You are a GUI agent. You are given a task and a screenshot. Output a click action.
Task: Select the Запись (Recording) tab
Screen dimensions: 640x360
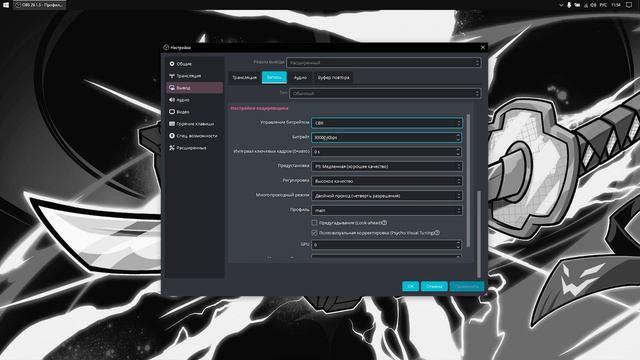274,77
